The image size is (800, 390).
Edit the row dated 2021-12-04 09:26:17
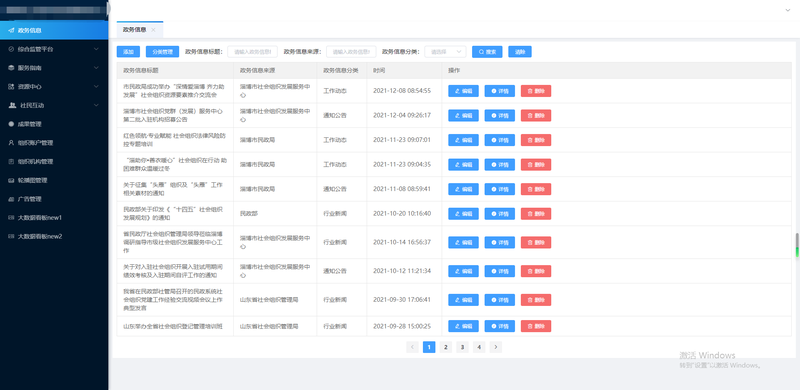point(463,115)
